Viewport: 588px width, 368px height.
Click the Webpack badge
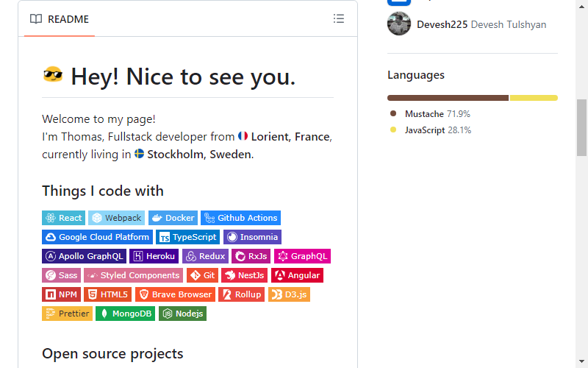(116, 218)
